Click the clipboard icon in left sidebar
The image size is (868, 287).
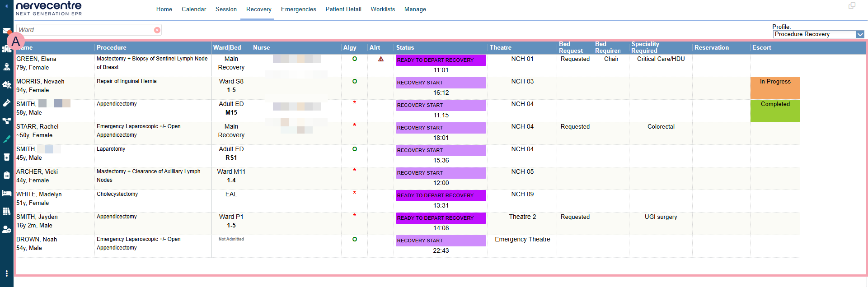tap(6, 175)
